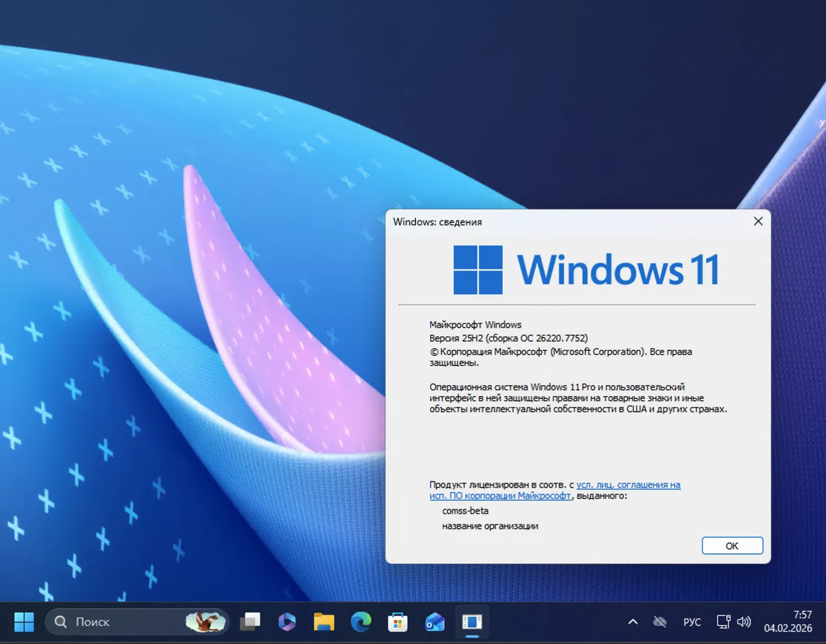The width and height of the screenshot is (826, 644).
Task: Open Outlook from the taskbar
Action: tap(434, 621)
